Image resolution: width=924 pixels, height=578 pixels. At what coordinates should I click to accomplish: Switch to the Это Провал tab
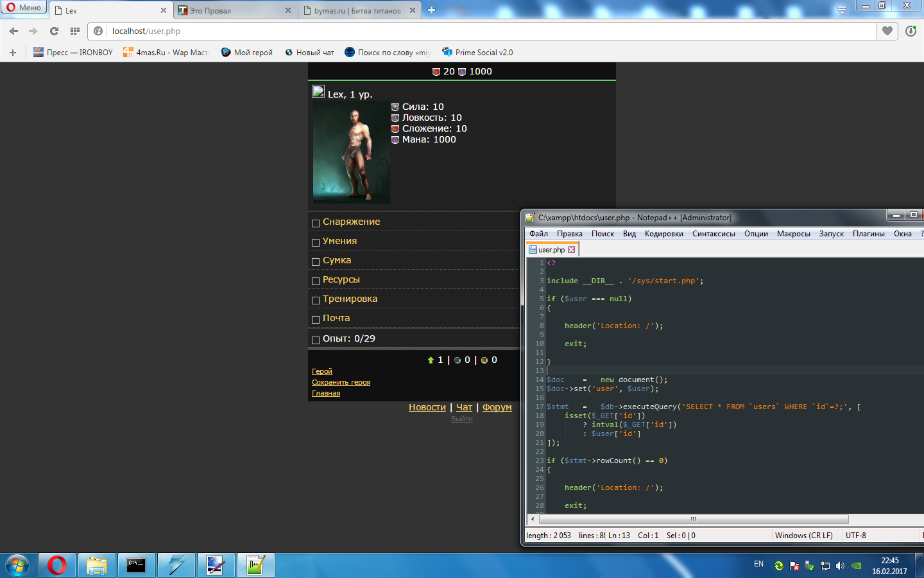(x=231, y=10)
